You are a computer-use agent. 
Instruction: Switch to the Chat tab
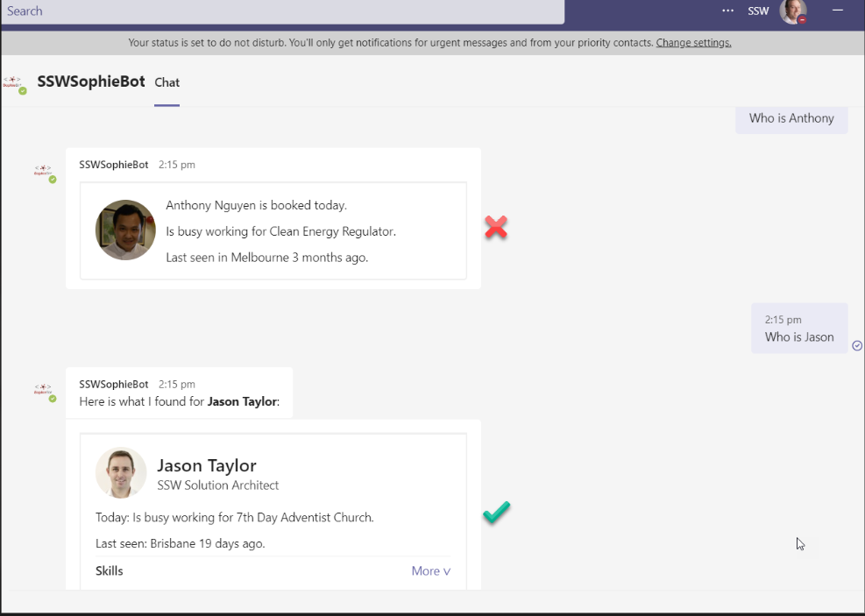pos(167,82)
